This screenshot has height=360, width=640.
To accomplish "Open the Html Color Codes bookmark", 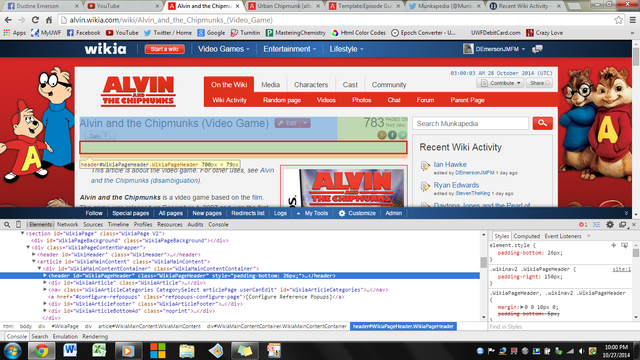I will click(x=359, y=33).
